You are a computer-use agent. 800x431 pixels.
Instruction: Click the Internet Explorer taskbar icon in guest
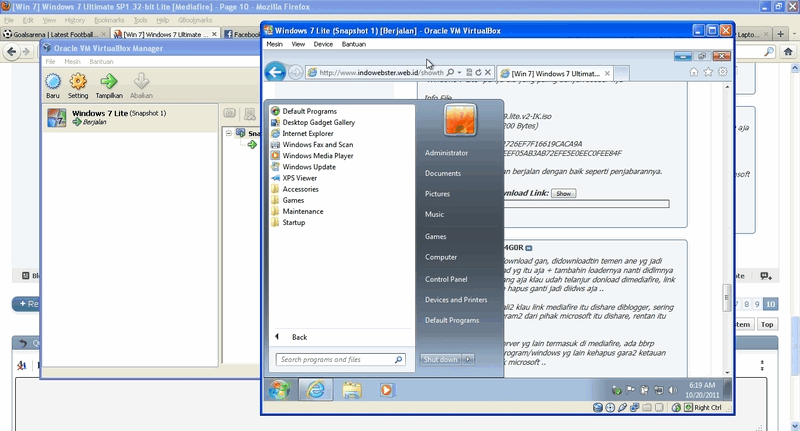click(316, 390)
